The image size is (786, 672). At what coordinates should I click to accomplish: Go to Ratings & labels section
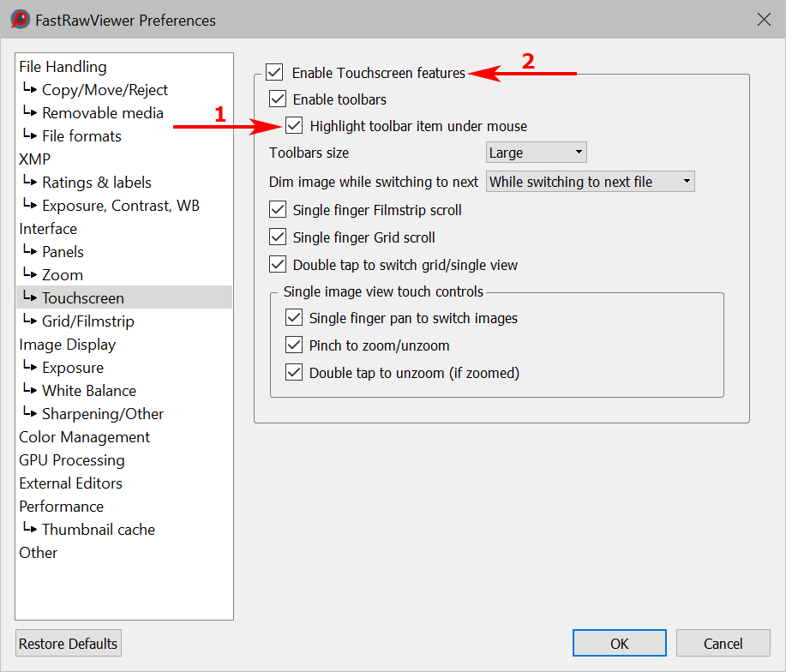click(96, 183)
